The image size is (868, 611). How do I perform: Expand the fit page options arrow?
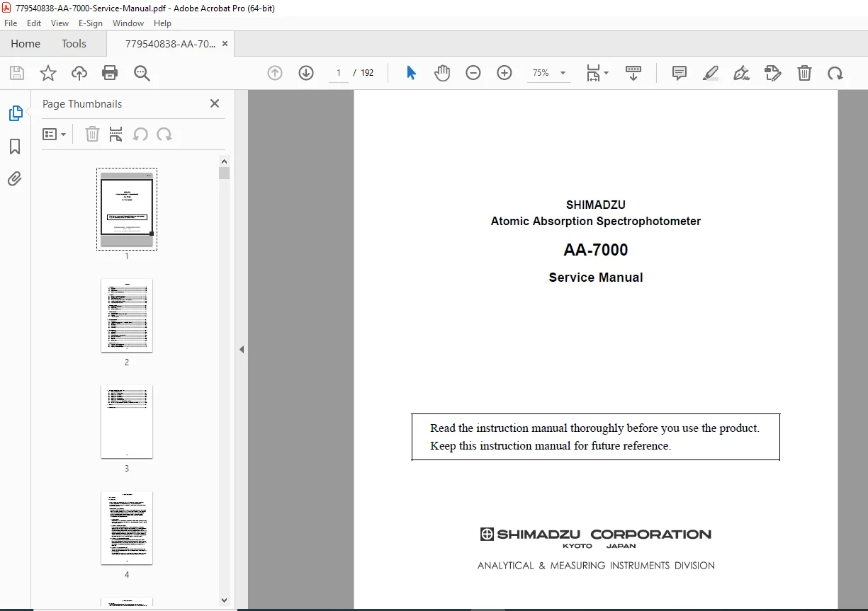coord(606,73)
